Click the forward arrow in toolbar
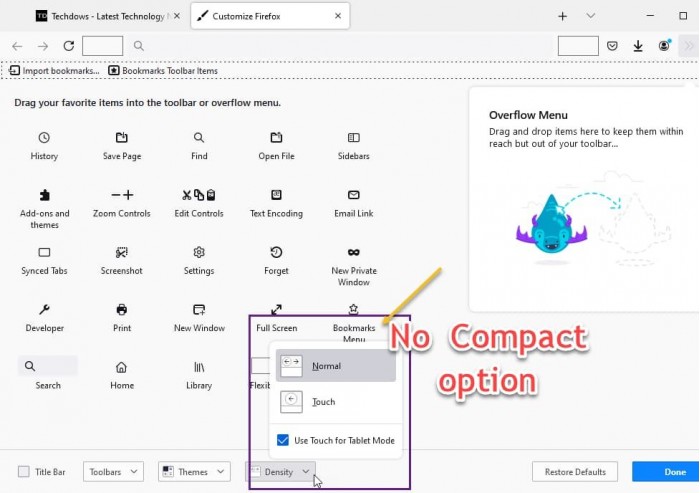Image resolution: width=700 pixels, height=493 pixels. (x=43, y=46)
